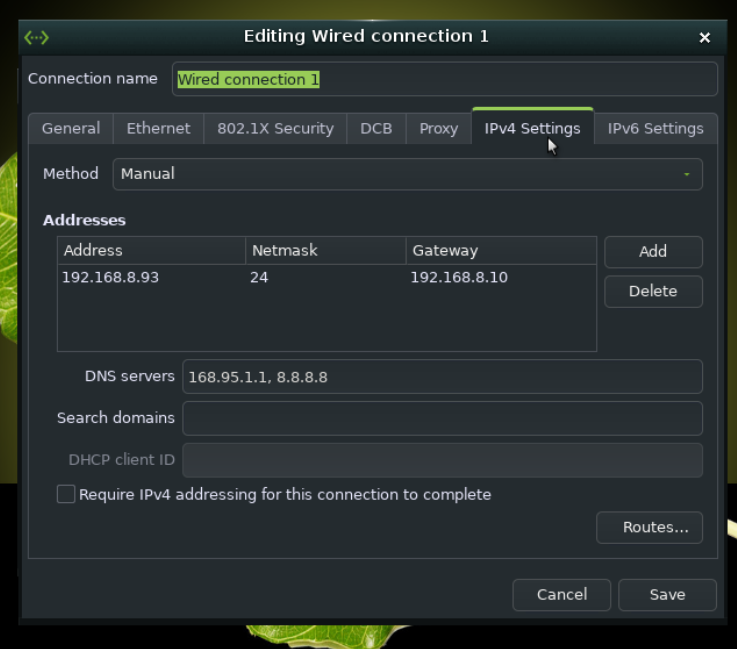The width and height of the screenshot is (737, 649).
Task: Select the DCB tab
Action: (376, 129)
